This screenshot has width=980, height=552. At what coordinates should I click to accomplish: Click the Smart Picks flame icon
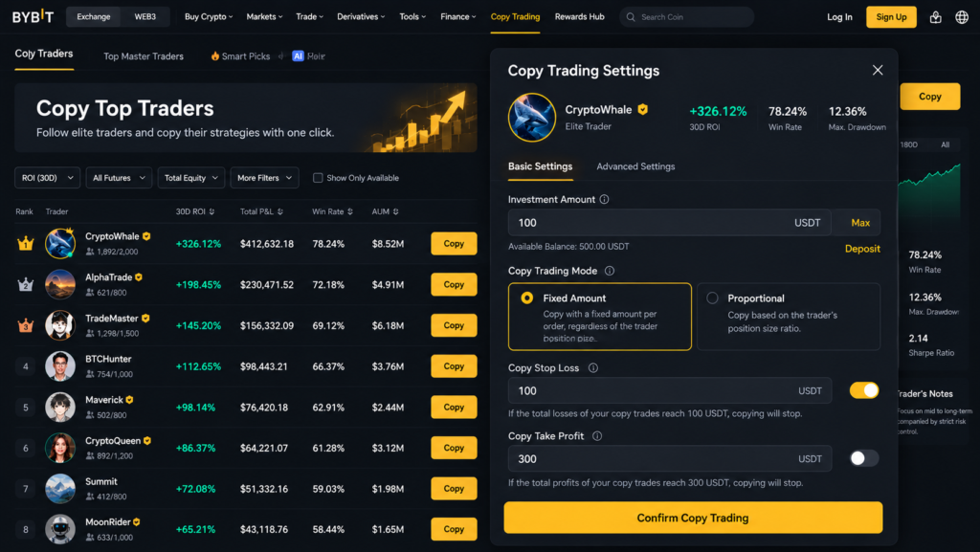[x=215, y=56]
